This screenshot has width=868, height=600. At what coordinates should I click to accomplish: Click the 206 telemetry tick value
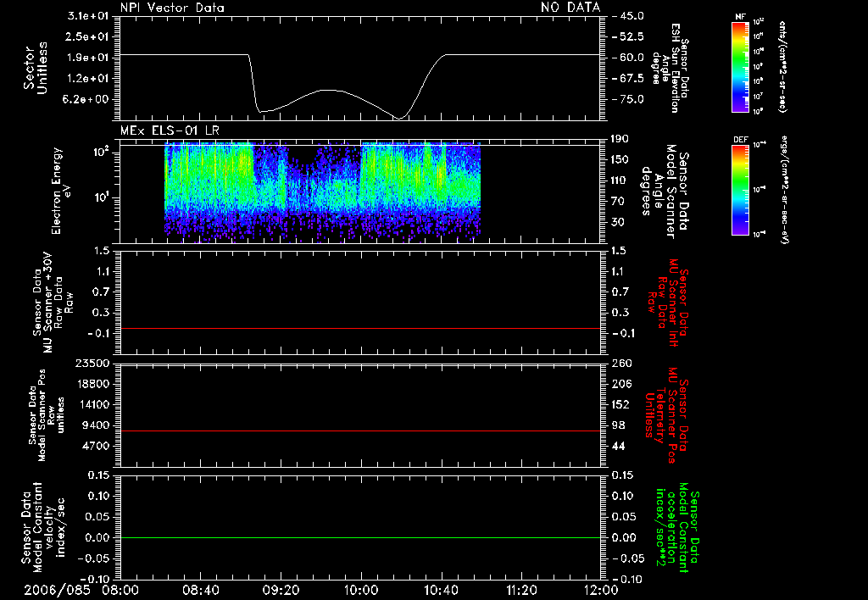621,384
